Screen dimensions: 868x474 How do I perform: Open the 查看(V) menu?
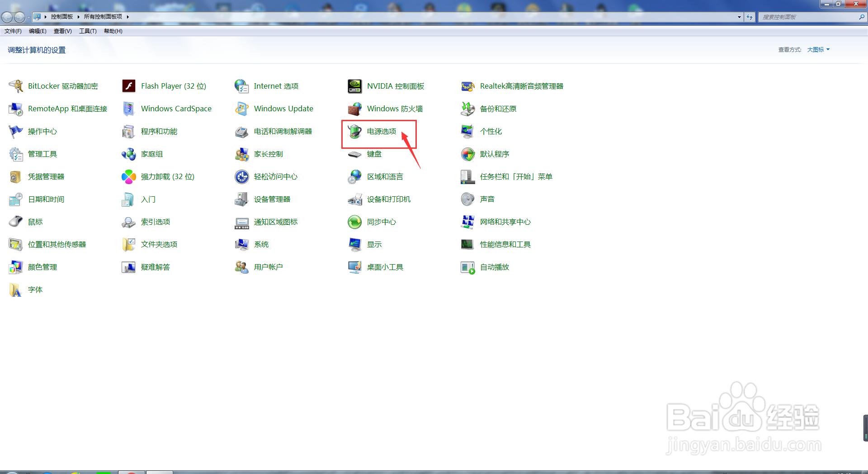(x=63, y=31)
